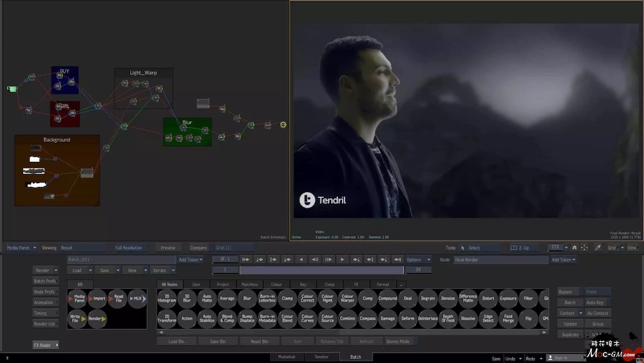
Task: Click the timeline scrub bar
Action: coord(321,270)
